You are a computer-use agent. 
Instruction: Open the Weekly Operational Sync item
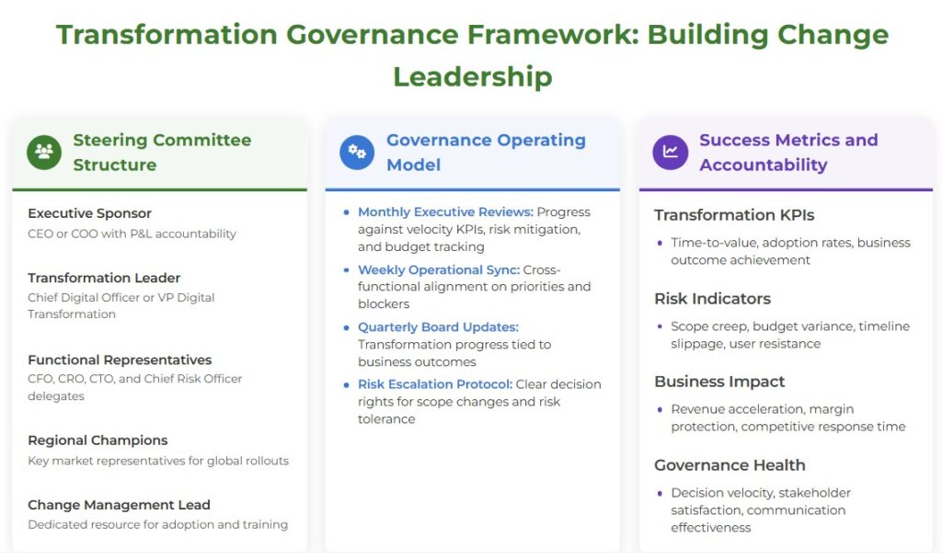439,270
